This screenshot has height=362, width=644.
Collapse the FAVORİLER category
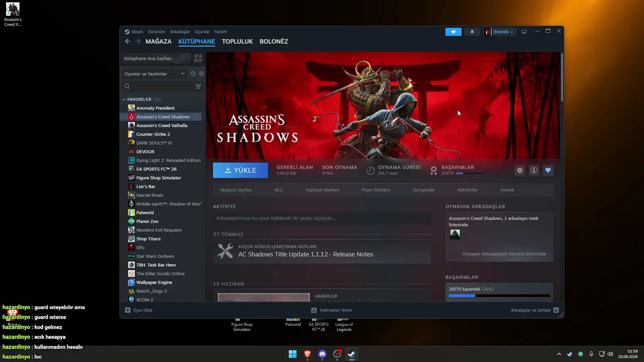tap(124, 100)
